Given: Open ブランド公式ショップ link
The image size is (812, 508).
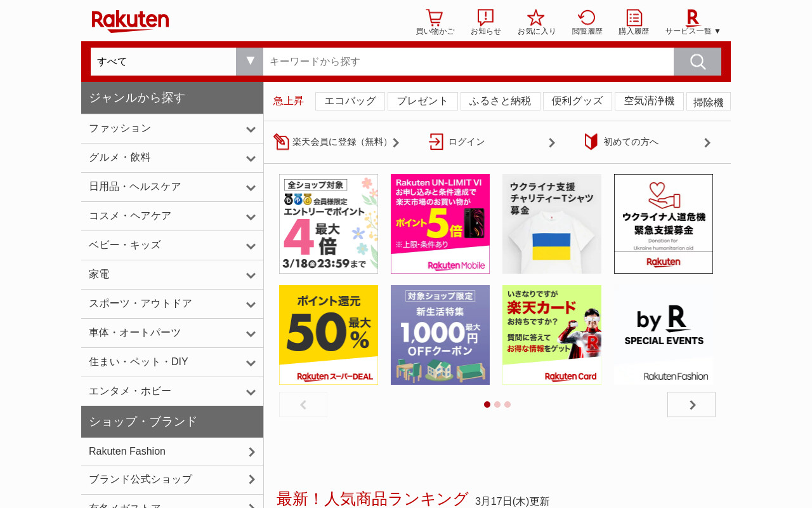Looking at the screenshot, I should click(x=172, y=479).
